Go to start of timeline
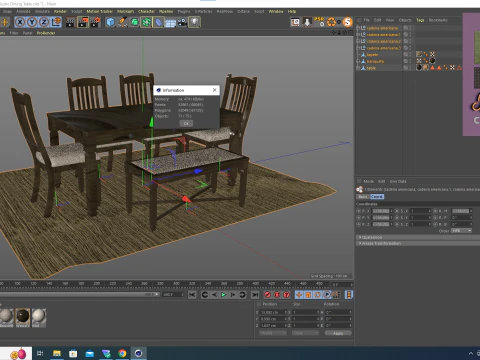This screenshot has width=480, height=360. [192, 295]
